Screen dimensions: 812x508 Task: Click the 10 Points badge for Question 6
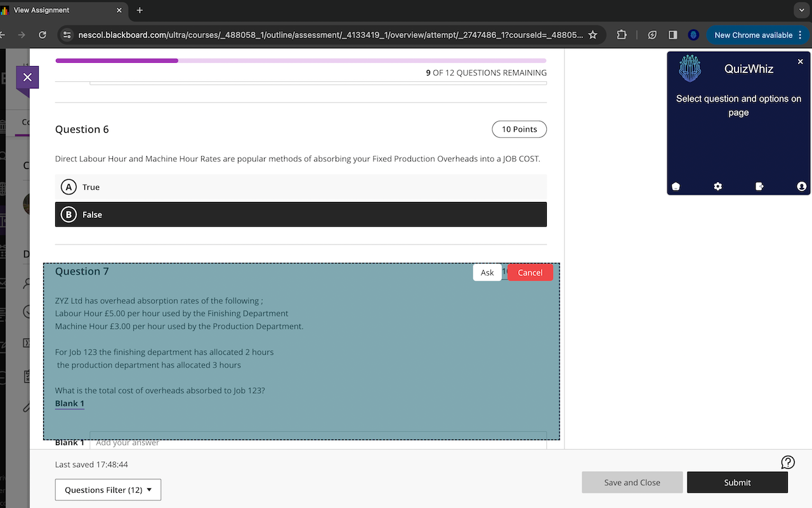[520, 129]
